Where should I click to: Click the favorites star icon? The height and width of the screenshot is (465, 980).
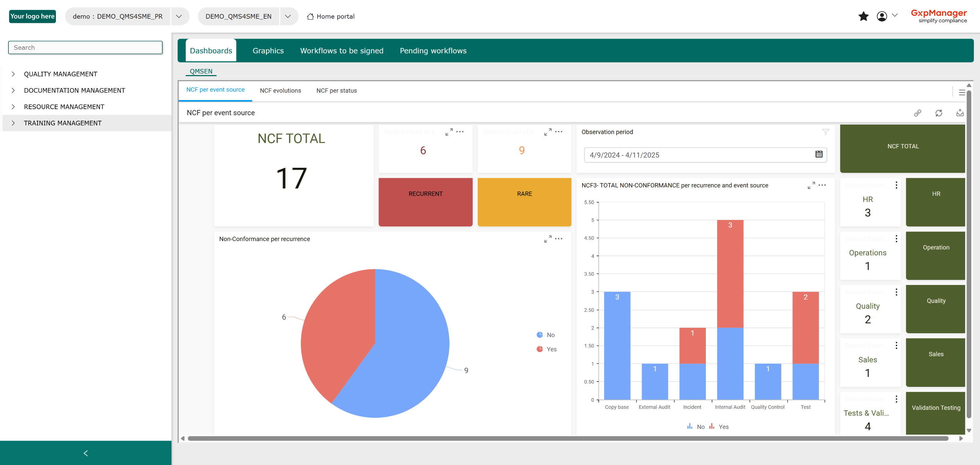863,16
